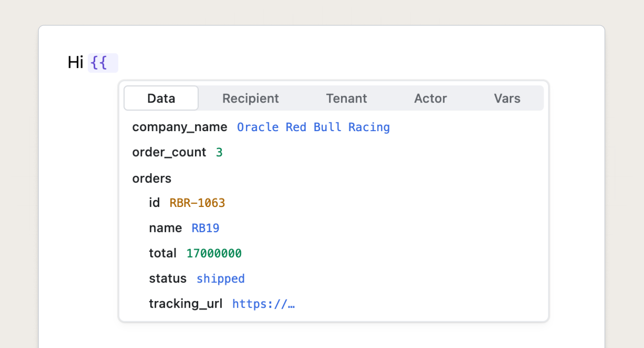Select the orders object row
Image resolution: width=644 pixels, height=348 pixels.
tap(151, 178)
